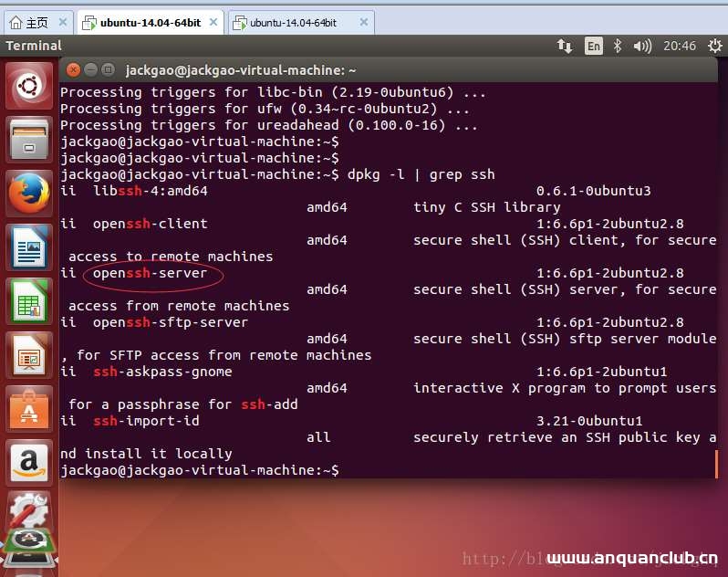The height and width of the screenshot is (577, 728).
Task: Open the Amazon launcher icon
Action: 29,463
